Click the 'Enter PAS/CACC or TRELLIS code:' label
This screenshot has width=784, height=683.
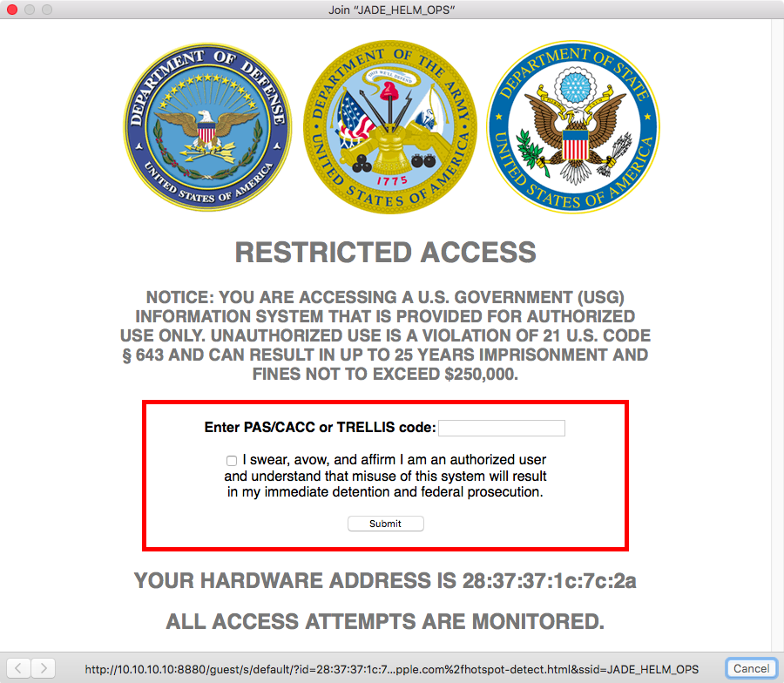pyautogui.click(x=320, y=428)
